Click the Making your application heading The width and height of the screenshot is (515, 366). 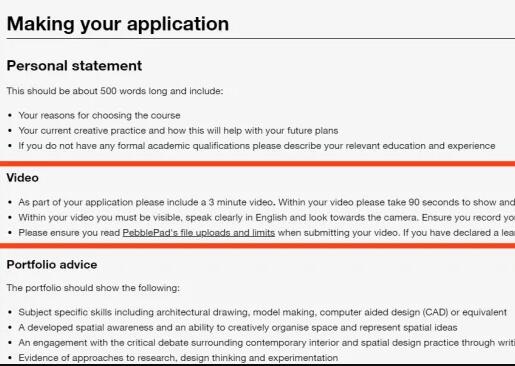(118, 24)
